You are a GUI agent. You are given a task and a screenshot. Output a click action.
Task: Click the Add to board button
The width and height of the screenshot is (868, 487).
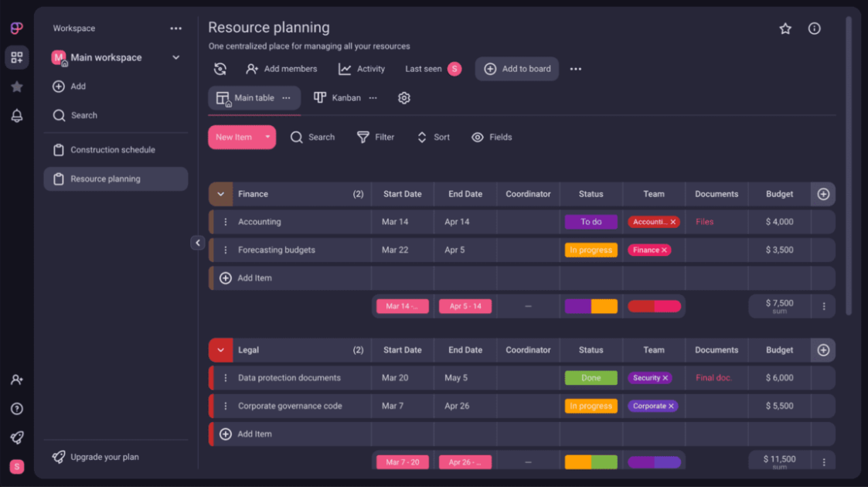[516, 69]
